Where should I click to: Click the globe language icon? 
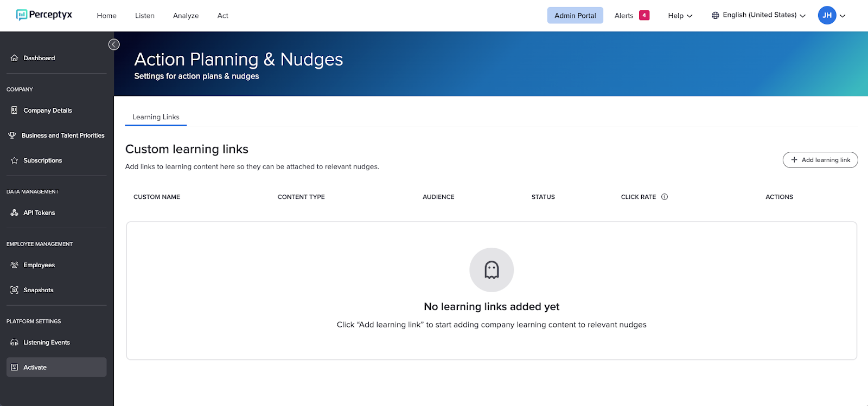pyautogui.click(x=716, y=15)
